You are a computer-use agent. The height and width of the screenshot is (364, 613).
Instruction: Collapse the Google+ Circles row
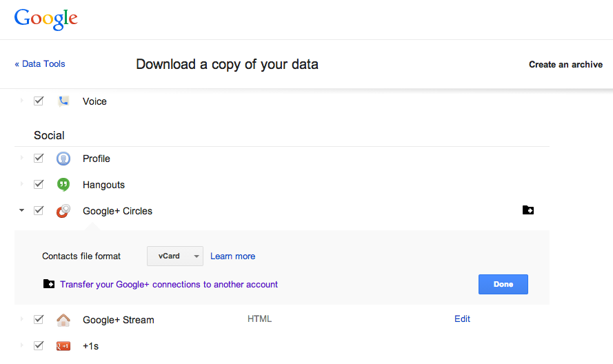pos(22,210)
